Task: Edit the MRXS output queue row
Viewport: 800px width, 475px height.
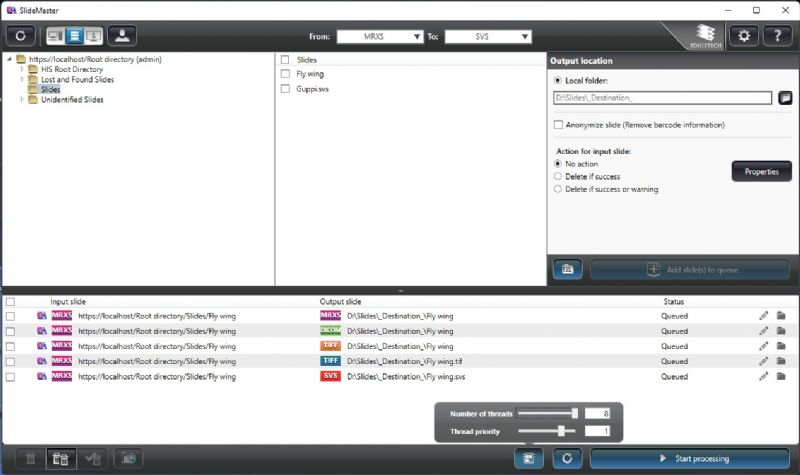Action: [763, 316]
